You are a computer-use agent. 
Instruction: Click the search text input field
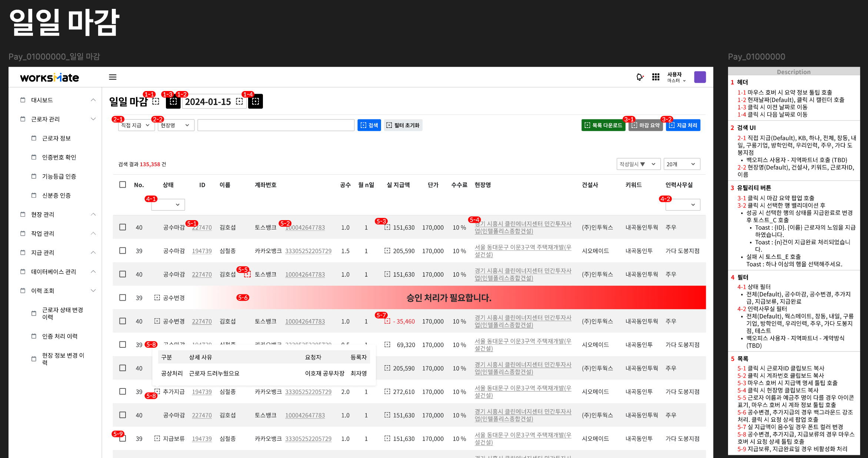point(276,125)
